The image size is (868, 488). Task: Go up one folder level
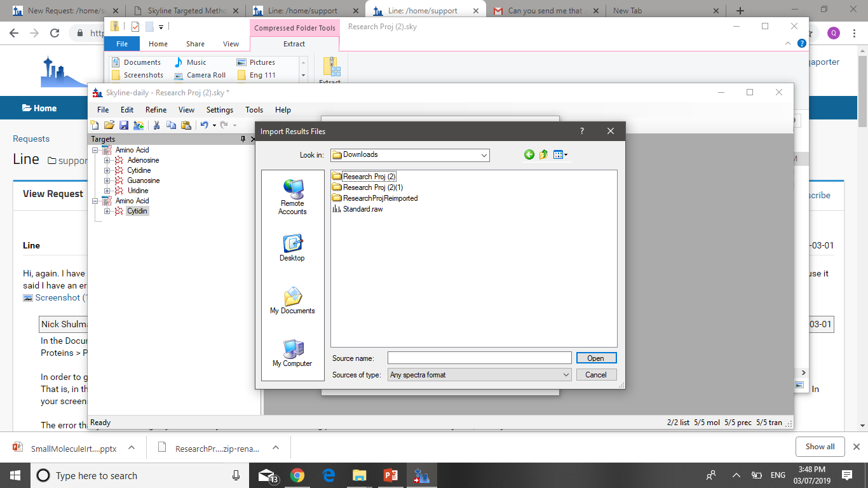coord(544,154)
